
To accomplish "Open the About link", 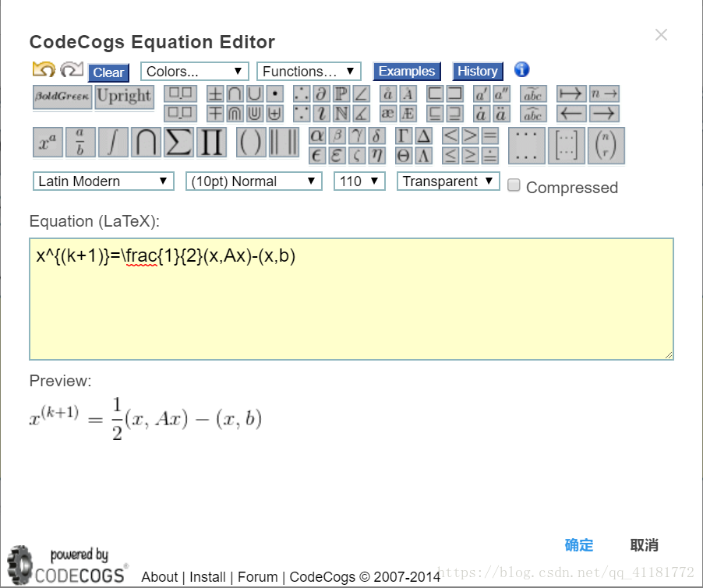I will click(160, 577).
